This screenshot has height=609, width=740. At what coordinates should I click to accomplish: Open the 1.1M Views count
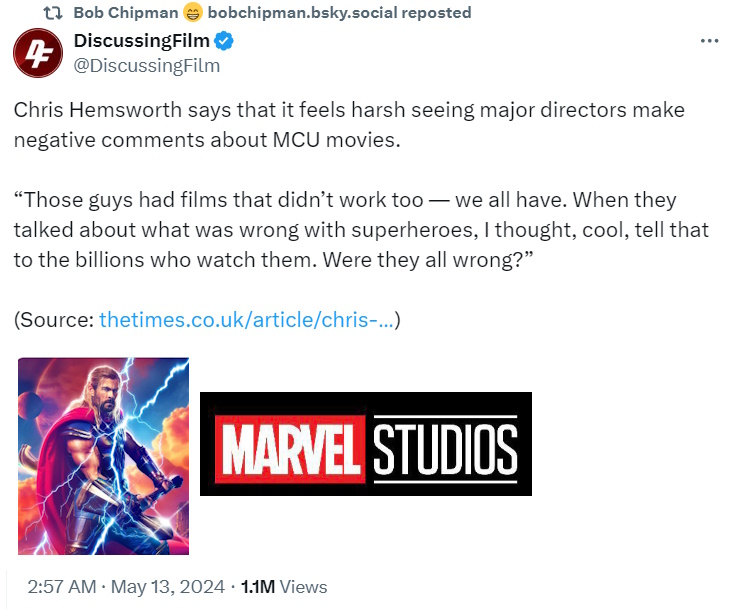pyautogui.click(x=282, y=587)
